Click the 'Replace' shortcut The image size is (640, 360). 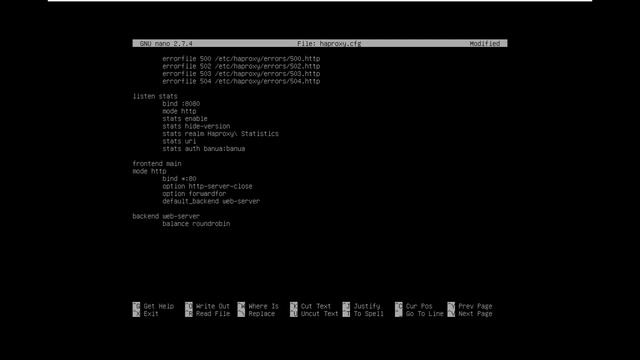pyautogui.click(x=256, y=313)
